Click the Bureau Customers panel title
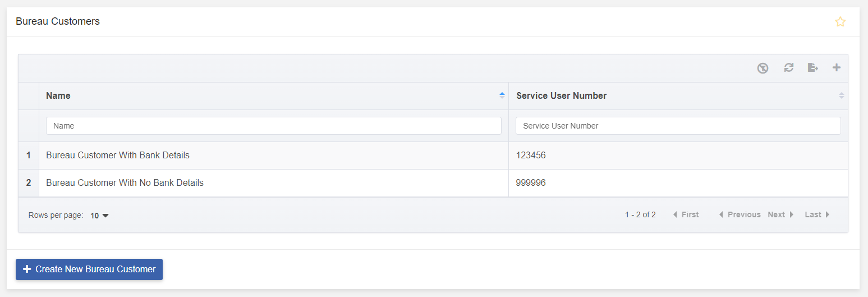This screenshot has width=868, height=297. 58,21
